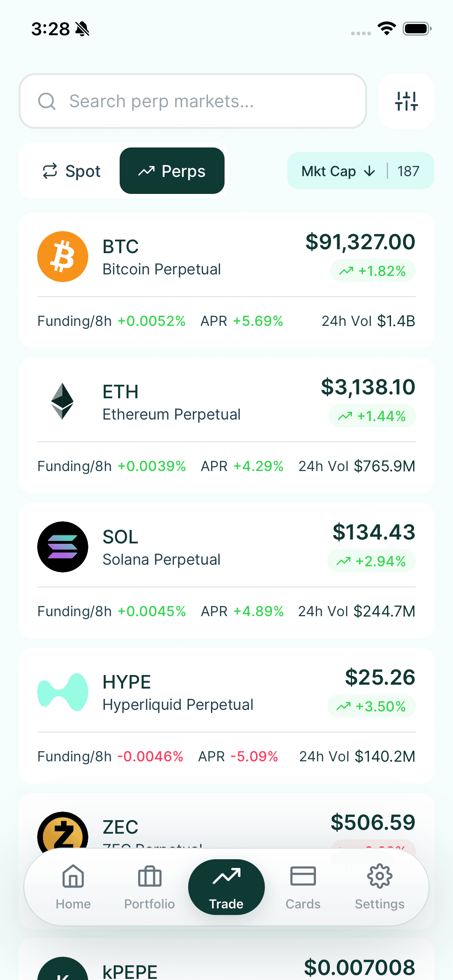Screen dimensions: 453x980
Task: Tap the Bitcoin coin logo
Action: pyautogui.click(x=63, y=257)
